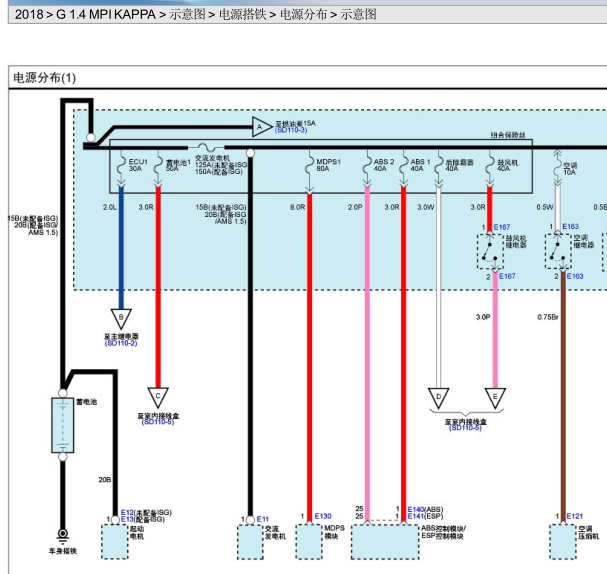Open E167 link at blower relay pin 1
The image size is (607, 574).
(502, 227)
